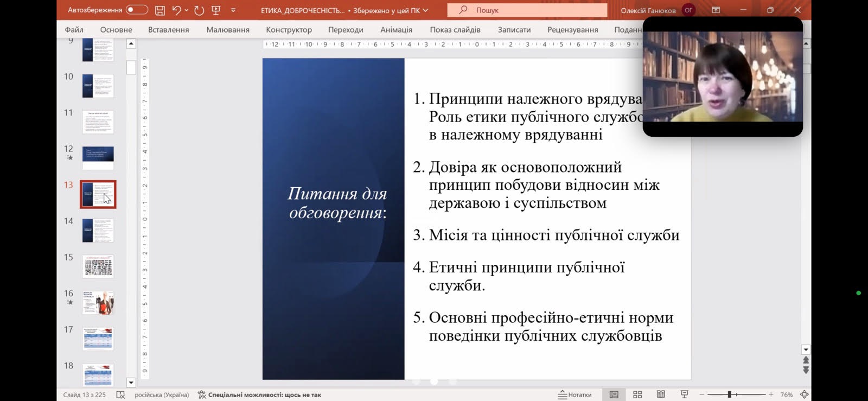868x401 pixels.
Task: Click the zoom slider handle
Action: [x=730, y=394]
